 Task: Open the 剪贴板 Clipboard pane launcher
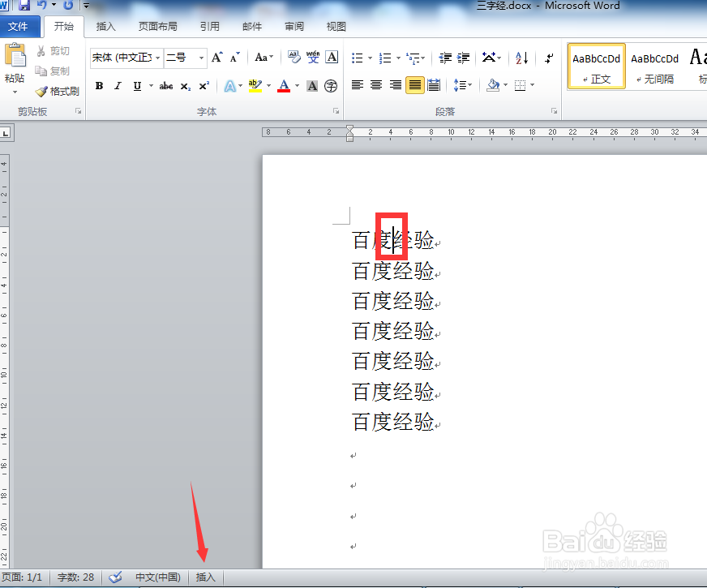point(79,111)
